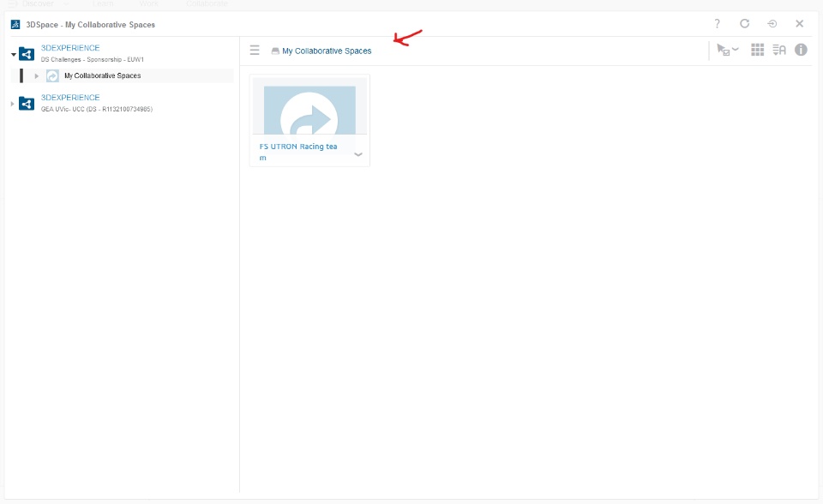This screenshot has height=504, width=823.
Task: Click the My Collaborative Spaces tree icon
Action: (52, 76)
